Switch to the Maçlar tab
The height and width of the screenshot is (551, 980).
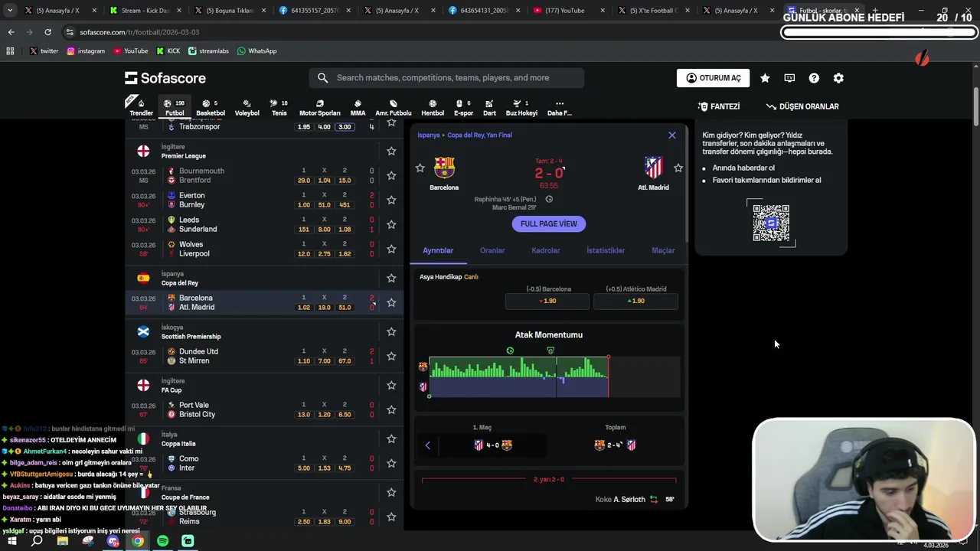pos(663,250)
